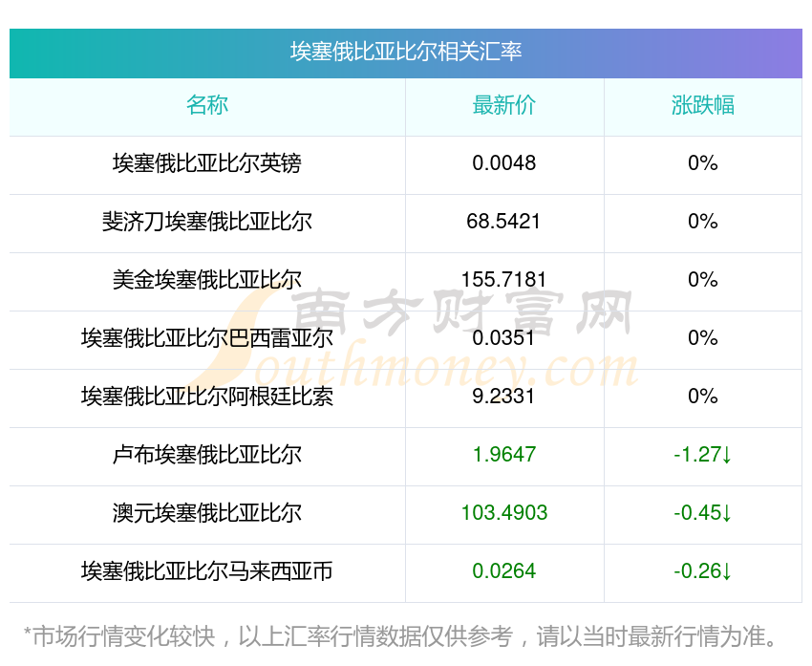
Task: Click the 涨跌幅 column header
Action: tap(702, 105)
